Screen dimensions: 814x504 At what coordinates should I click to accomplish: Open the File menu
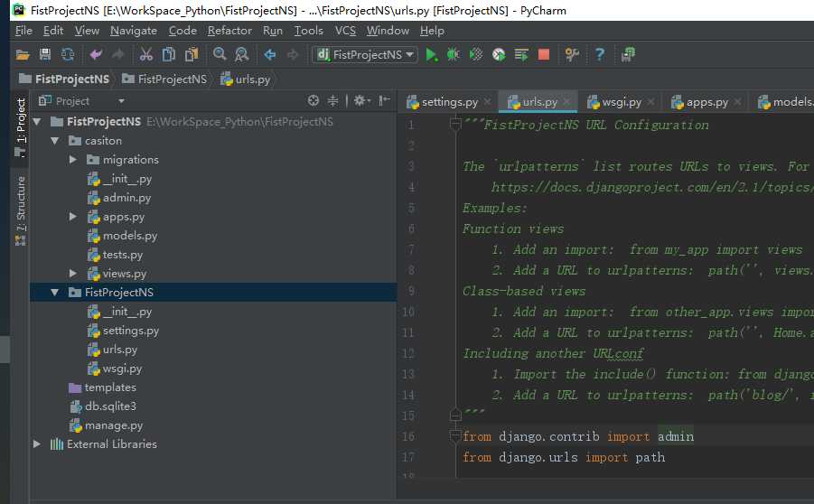pos(23,31)
